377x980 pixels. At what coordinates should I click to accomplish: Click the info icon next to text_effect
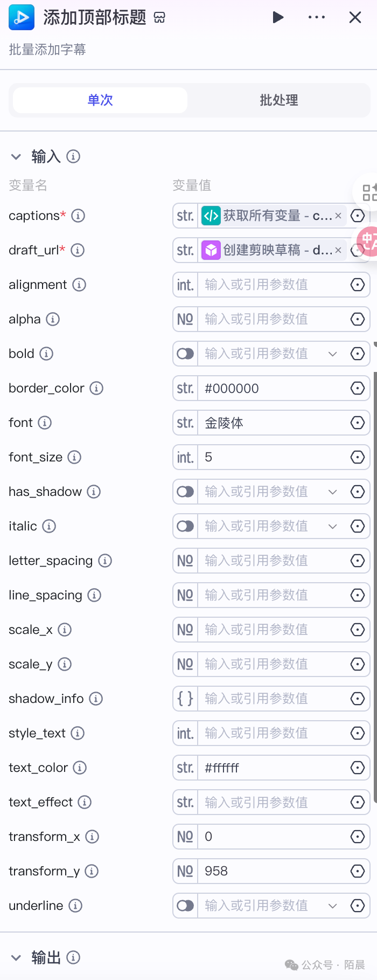click(x=85, y=802)
